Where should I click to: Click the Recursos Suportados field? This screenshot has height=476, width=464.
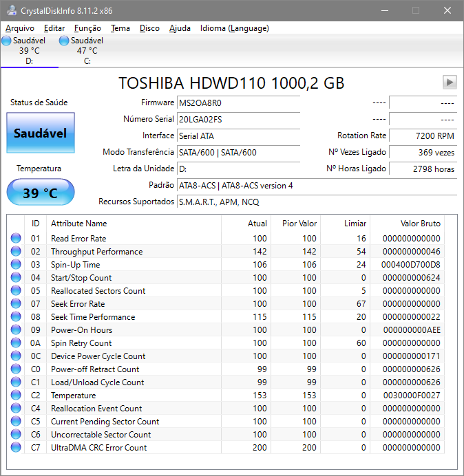click(x=317, y=202)
